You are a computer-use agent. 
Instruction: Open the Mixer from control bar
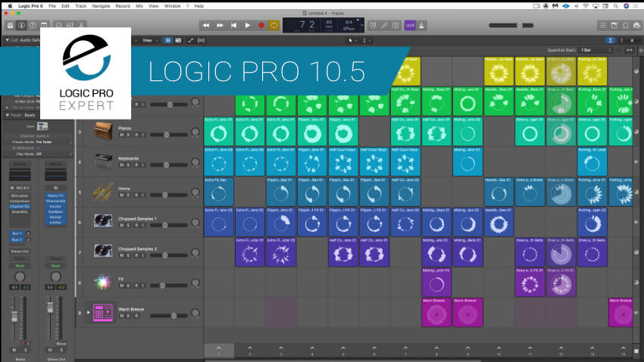(70, 26)
